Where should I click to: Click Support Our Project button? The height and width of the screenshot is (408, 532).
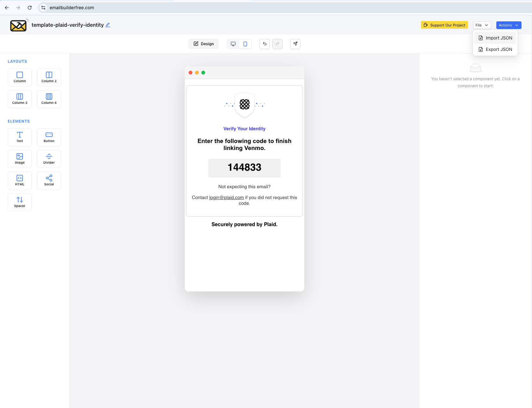[444, 25]
